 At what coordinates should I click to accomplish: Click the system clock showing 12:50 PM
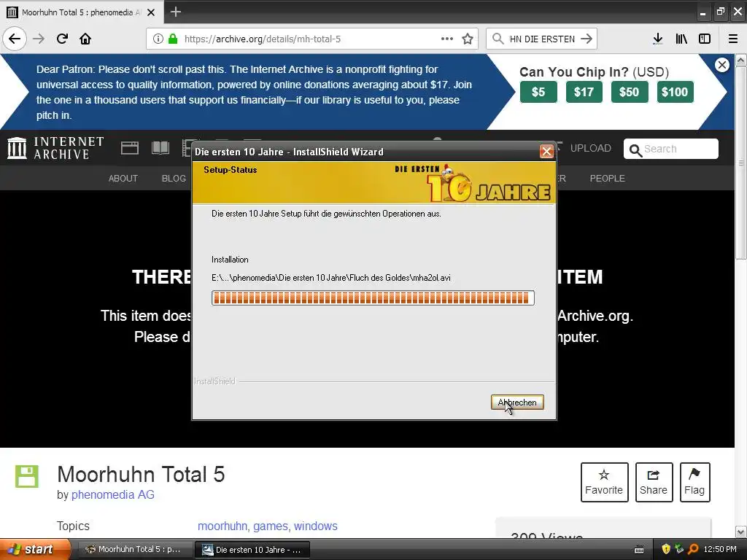click(720, 549)
